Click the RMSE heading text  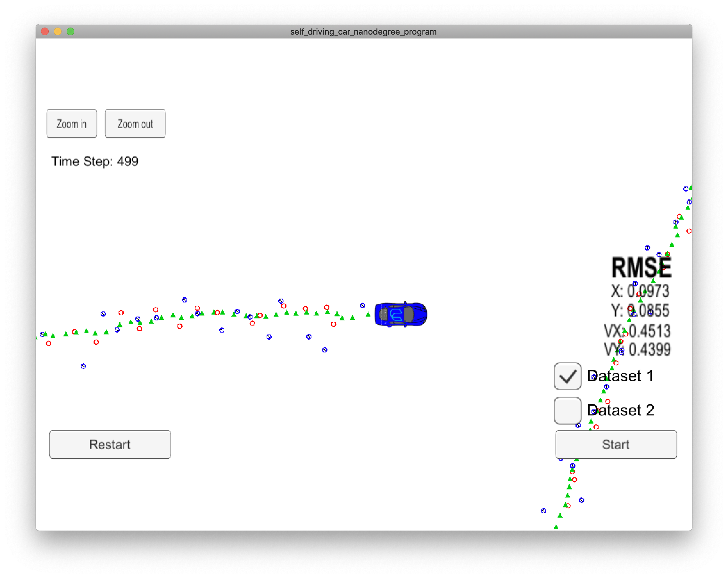click(x=641, y=268)
